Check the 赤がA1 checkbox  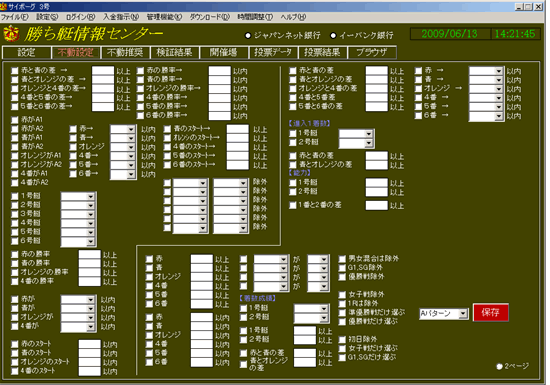point(15,120)
